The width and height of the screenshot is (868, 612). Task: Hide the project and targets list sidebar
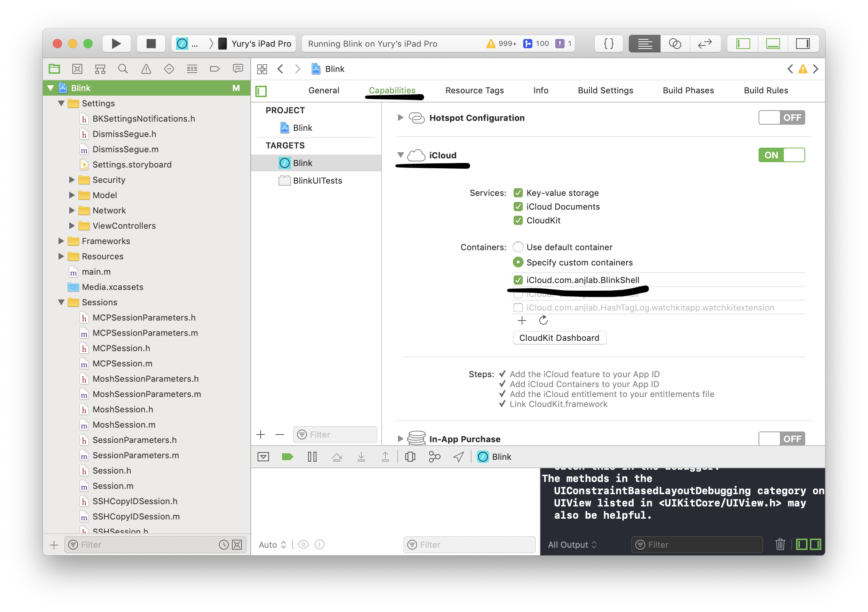pos(261,91)
